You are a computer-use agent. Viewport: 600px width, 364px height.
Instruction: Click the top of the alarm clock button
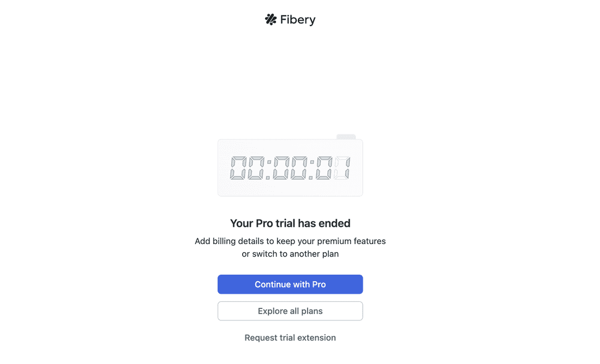(347, 137)
